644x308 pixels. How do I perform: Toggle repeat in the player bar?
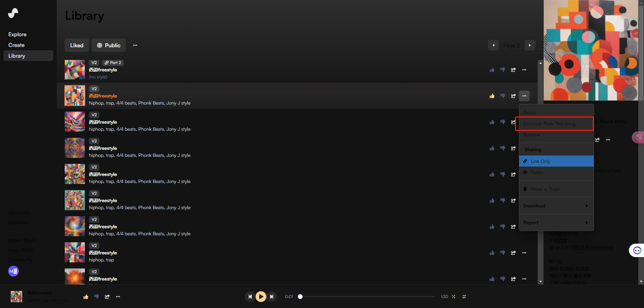pos(464,297)
